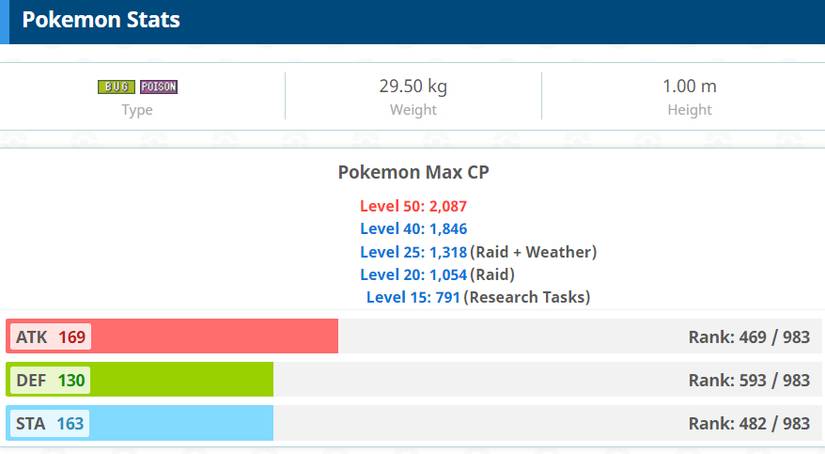
Task: Open the Level 20: 1,054 link
Action: 413,275
